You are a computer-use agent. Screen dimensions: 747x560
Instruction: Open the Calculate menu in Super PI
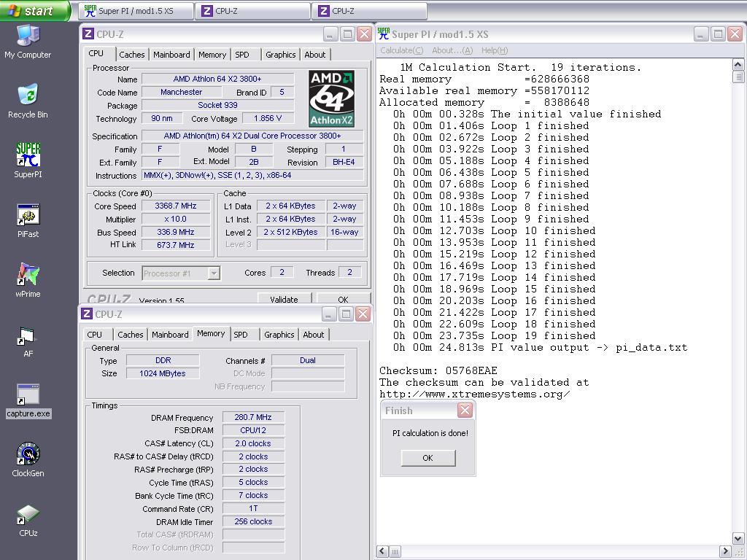(x=402, y=50)
